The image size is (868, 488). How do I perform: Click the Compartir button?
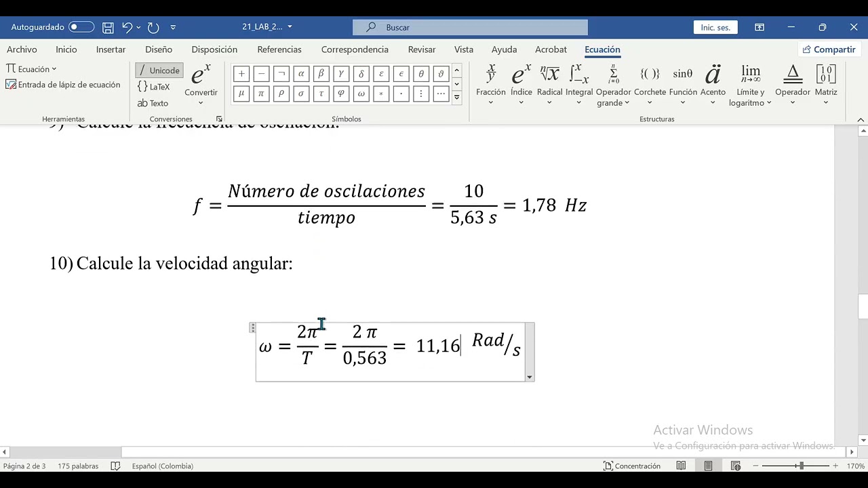coord(829,49)
